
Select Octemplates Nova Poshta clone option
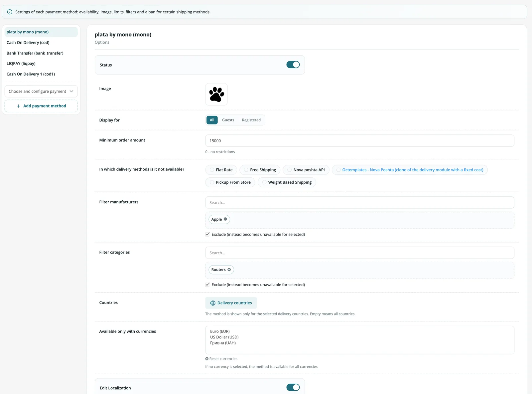click(x=410, y=170)
